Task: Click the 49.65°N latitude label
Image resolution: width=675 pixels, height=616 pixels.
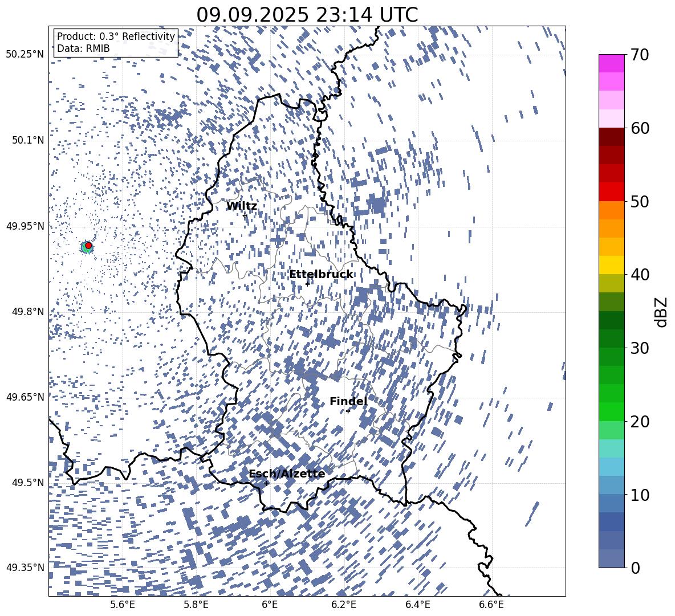Action: click(x=25, y=397)
